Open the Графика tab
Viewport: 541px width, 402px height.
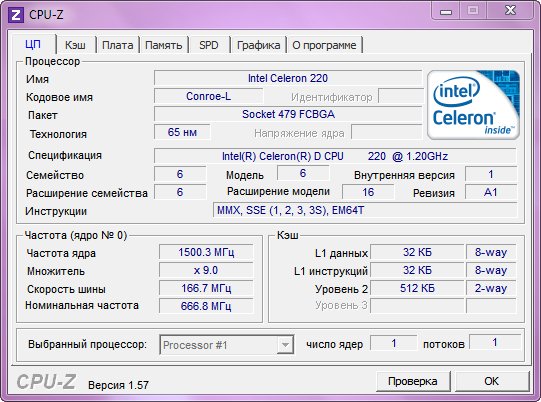258,45
